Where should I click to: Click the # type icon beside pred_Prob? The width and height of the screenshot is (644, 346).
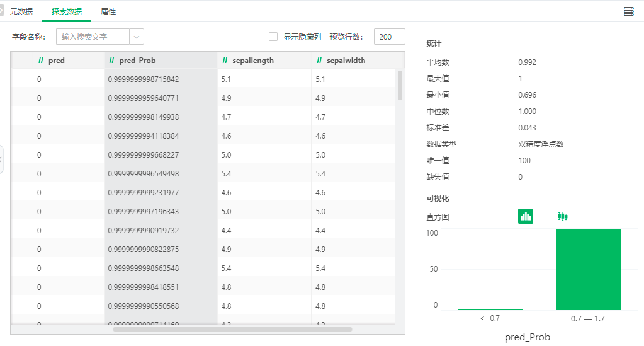(111, 61)
